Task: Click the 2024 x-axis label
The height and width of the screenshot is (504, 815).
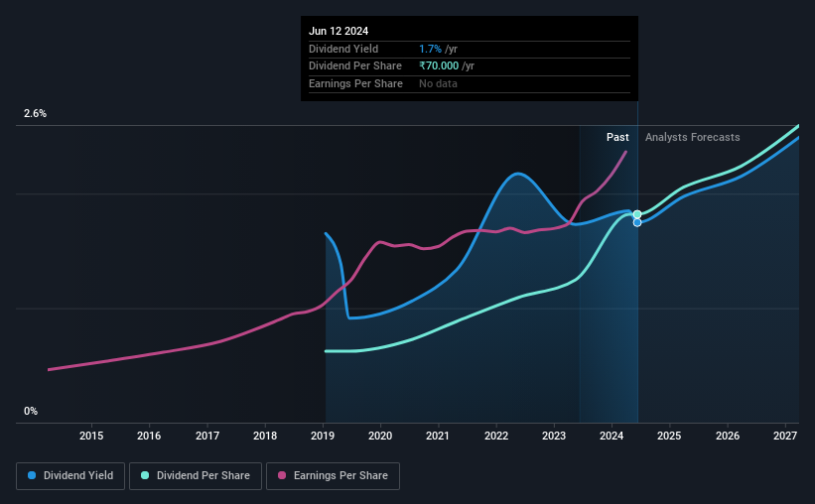Action: point(611,436)
